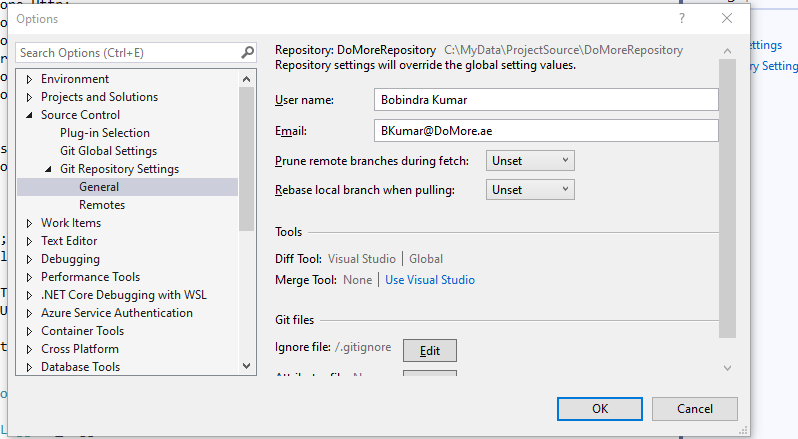This screenshot has width=798, height=439.
Task: Select Container Tools tree label
Action: coord(82,331)
